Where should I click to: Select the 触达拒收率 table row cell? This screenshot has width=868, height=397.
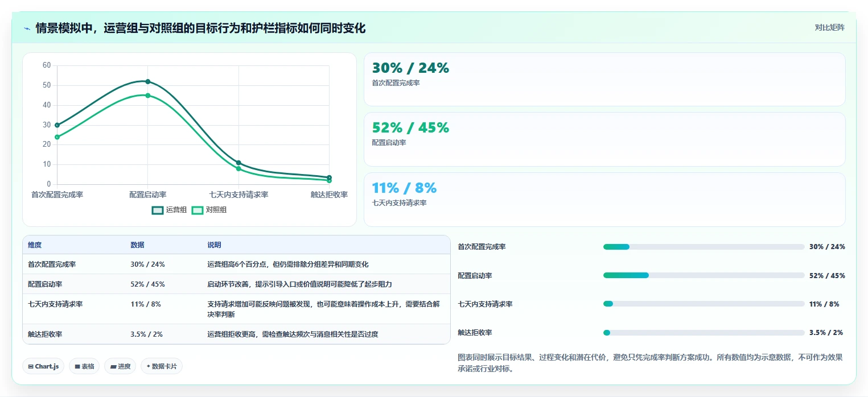click(x=45, y=334)
